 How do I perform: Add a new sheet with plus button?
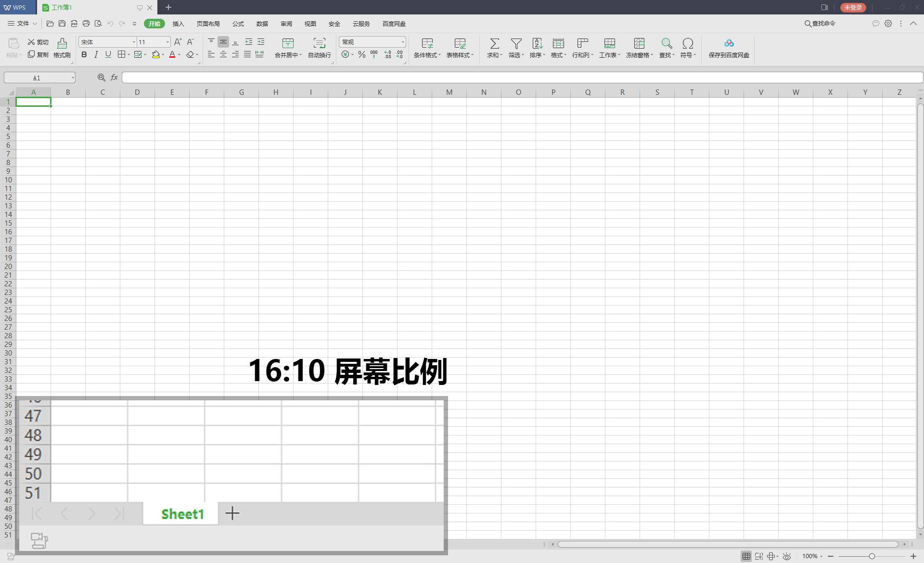232,513
